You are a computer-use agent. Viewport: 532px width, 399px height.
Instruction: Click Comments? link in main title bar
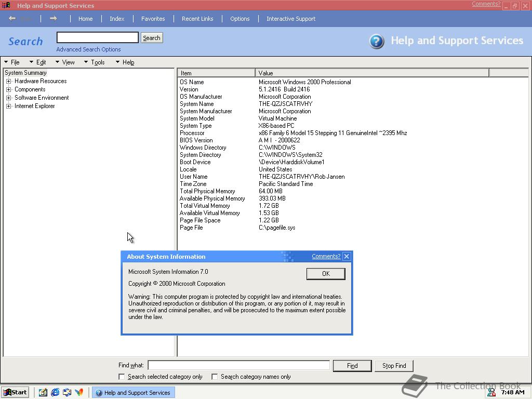tap(486, 4)
